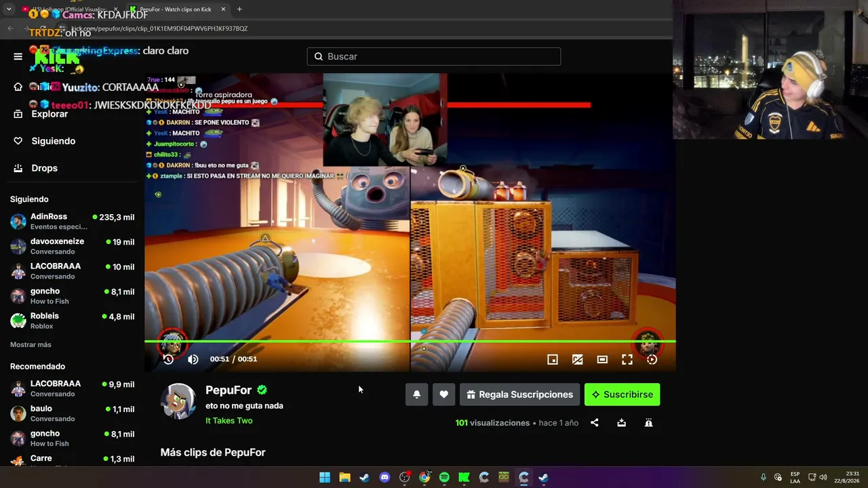Open the It Takes Two category link

coord(229,421)
